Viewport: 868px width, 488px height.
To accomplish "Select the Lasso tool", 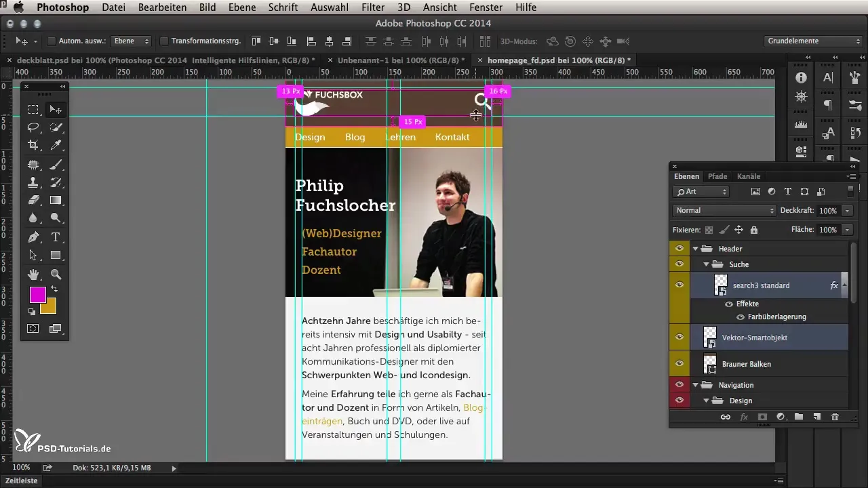I will point(33,127).
